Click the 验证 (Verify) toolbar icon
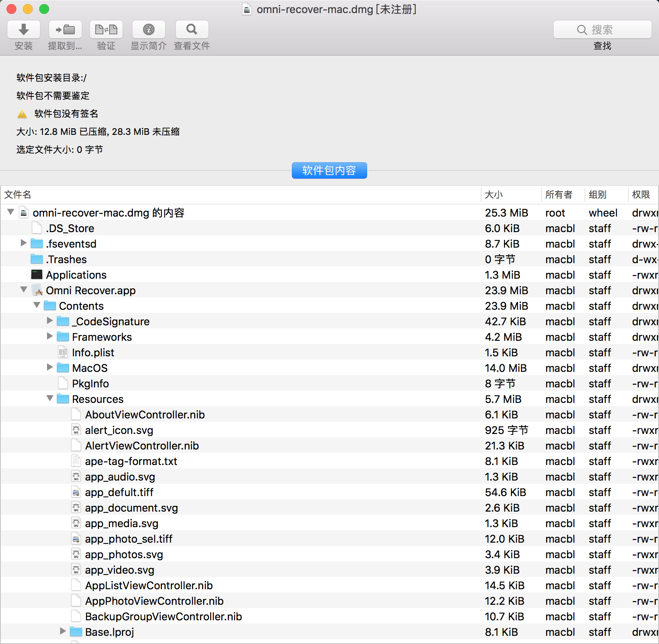Image resolution: width=659 pixels, height=644 pixels. coord(106,29)
